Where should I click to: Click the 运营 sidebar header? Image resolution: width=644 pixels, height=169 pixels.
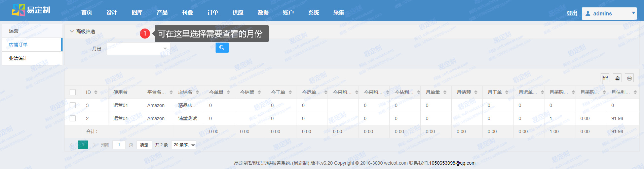pos(32,31)
